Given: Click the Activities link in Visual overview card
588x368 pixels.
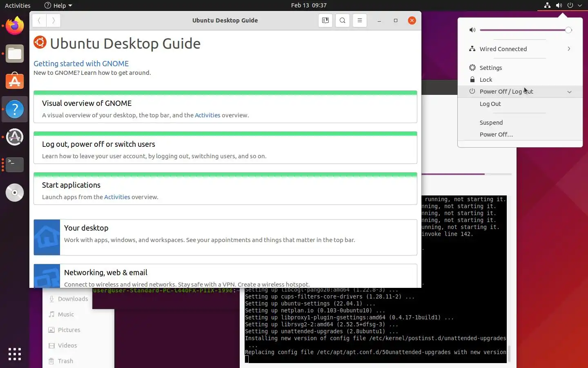Looking at the screenshot, I should click(207, 115).
